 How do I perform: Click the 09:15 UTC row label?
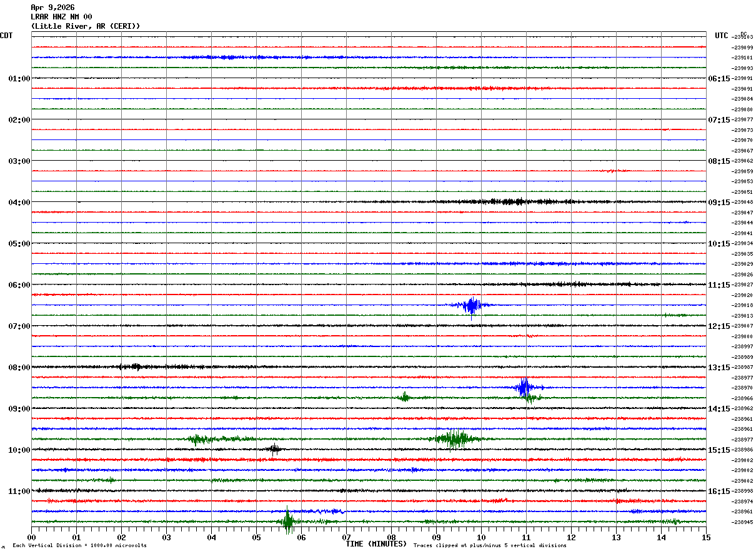pyautogui.click(x=719, y=203)
